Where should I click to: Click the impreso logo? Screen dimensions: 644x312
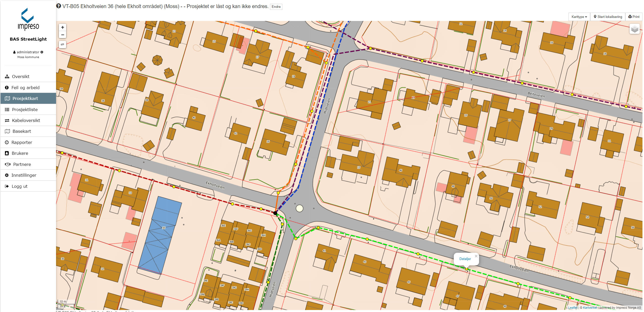28,19
